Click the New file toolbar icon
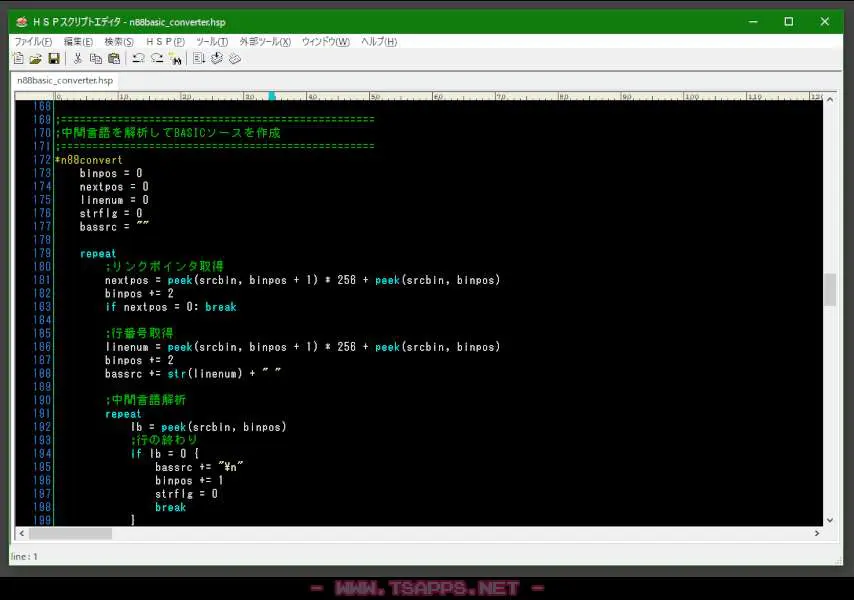Image resolution: width=854 pixels, height=600 pixels. (x=18, y=59)
